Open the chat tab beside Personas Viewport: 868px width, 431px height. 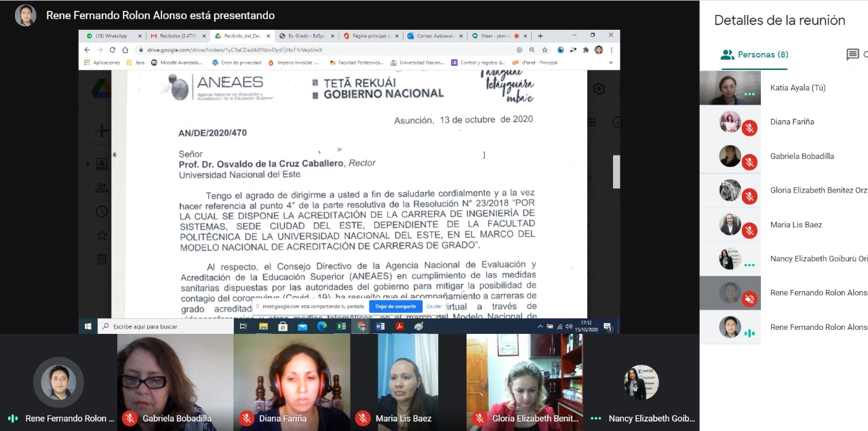(856, 54)
